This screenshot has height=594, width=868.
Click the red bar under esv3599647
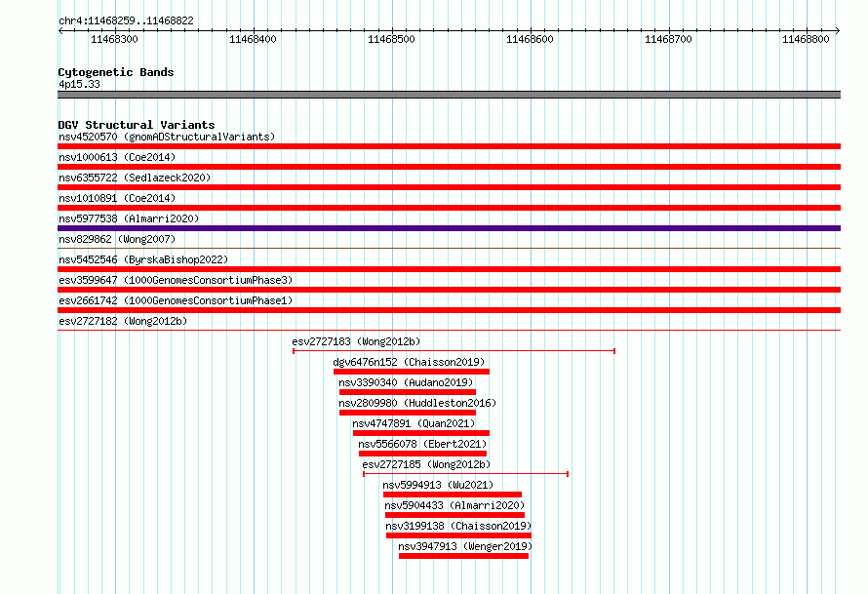coord(449,290)
